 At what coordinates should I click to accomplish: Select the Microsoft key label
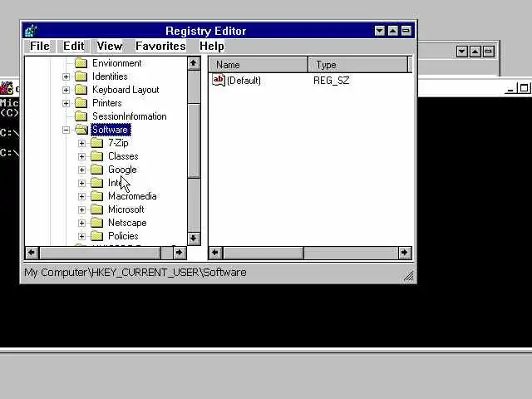click(x=126, y=209)
